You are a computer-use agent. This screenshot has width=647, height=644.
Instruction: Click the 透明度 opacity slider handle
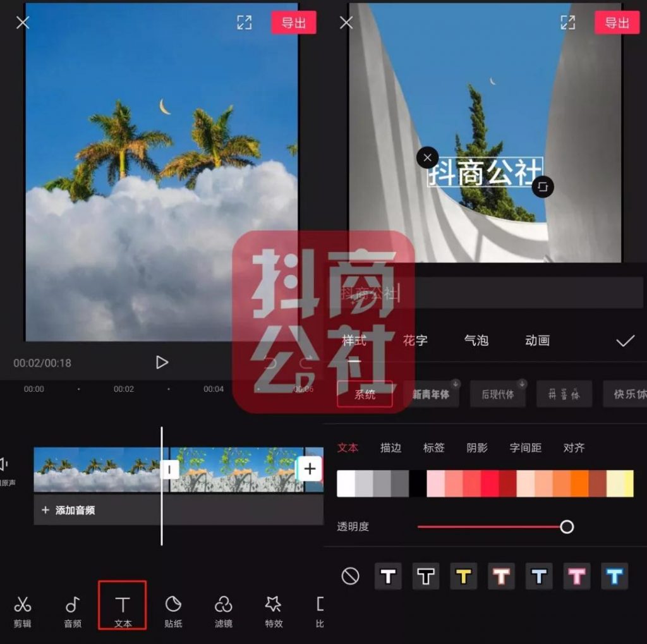tap(567, 526)
